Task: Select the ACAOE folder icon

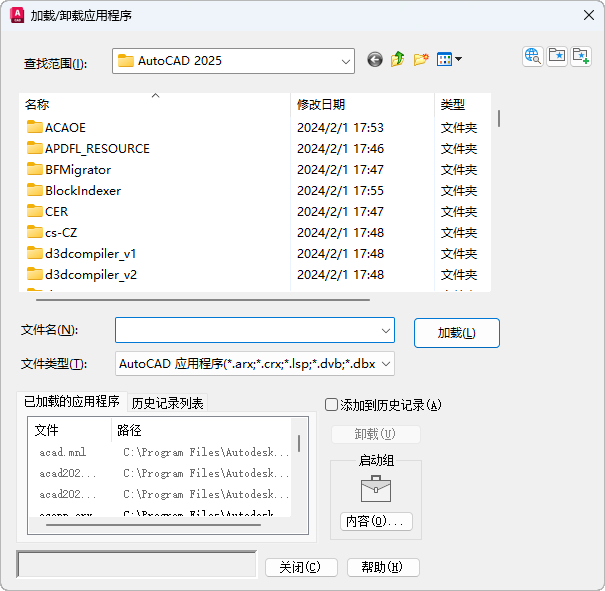Action: tap(35, 127)
